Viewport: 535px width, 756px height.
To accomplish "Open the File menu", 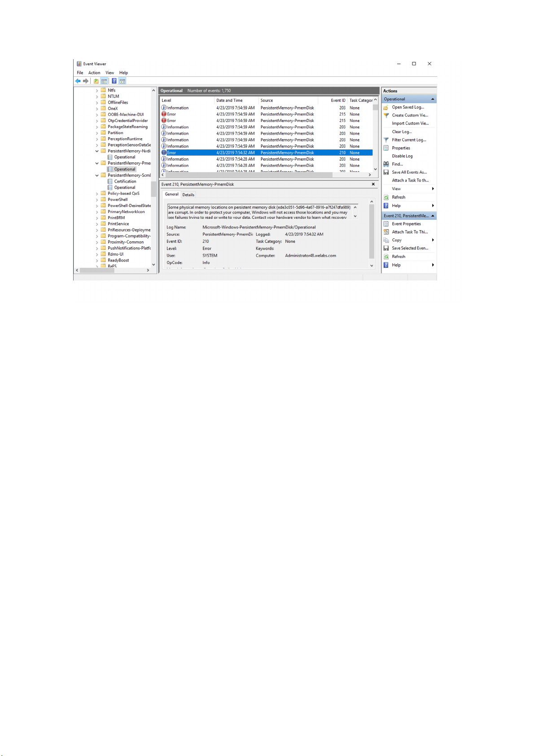I will click(80, 73).
